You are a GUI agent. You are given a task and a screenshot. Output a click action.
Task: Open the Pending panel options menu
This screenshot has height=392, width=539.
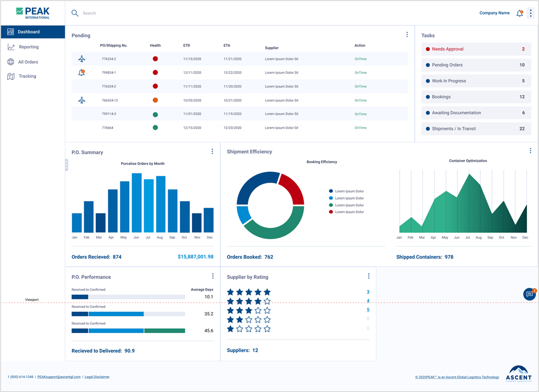407,35
